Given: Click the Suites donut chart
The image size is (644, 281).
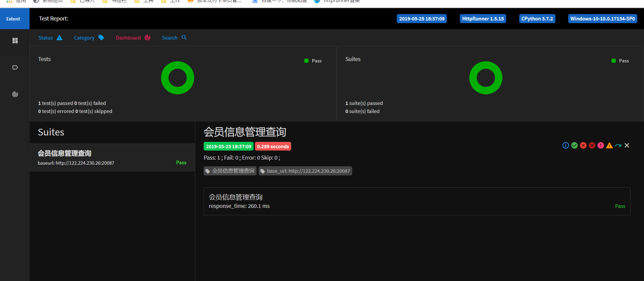Looking at the screenshot, I should pyautogui.click(x=486, y=78).
